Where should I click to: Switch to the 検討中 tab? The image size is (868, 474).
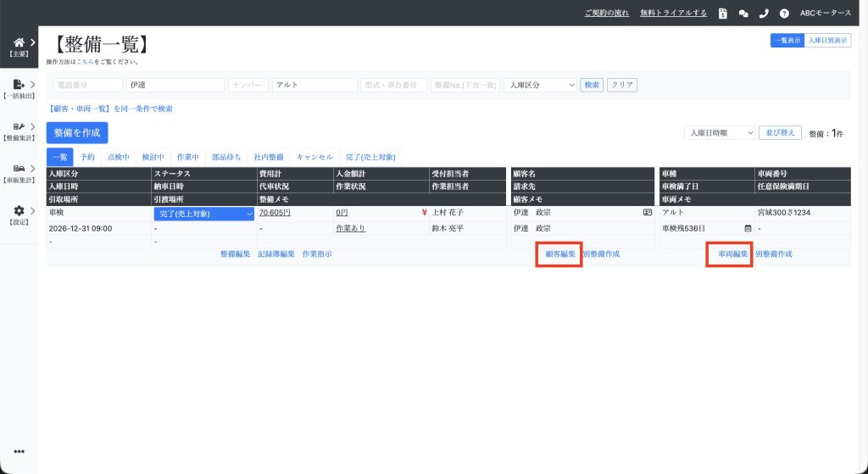coord(153,157)
